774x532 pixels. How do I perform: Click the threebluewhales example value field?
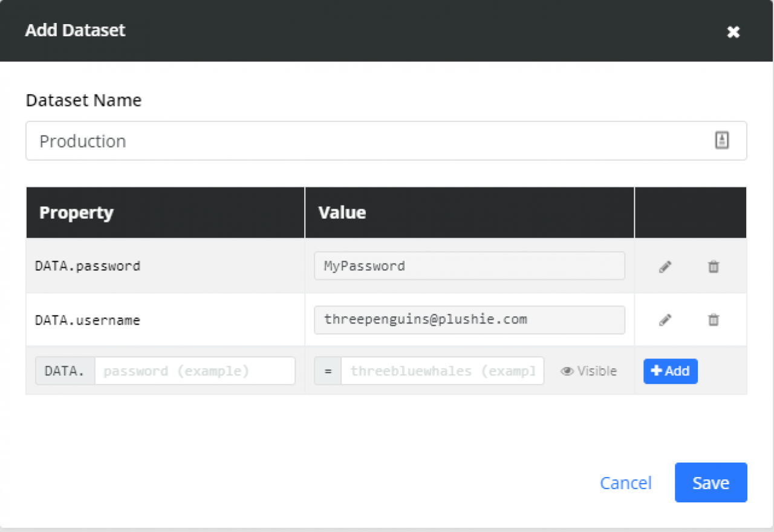443,371
